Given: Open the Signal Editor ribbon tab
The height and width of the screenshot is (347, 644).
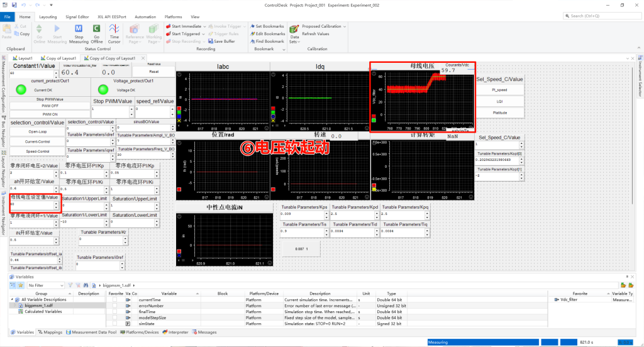Looking at the screenshot, I should point(77,17).
